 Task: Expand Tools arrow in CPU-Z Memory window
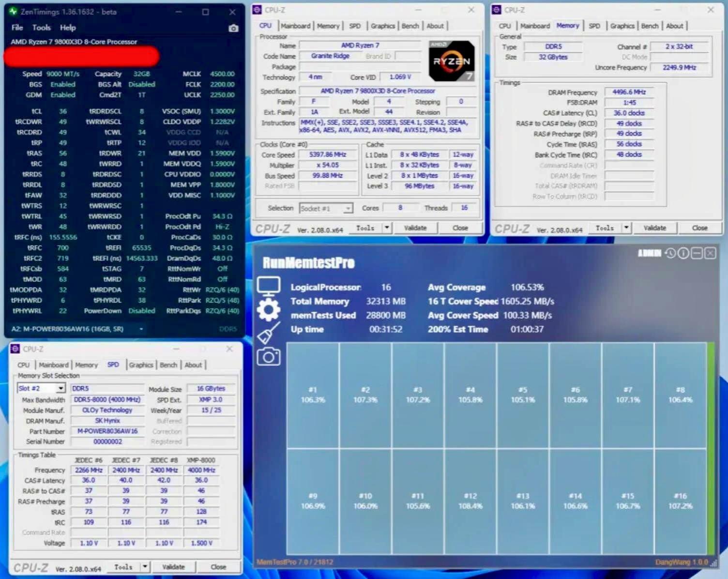pyautogui.click(x=626, y=228)
